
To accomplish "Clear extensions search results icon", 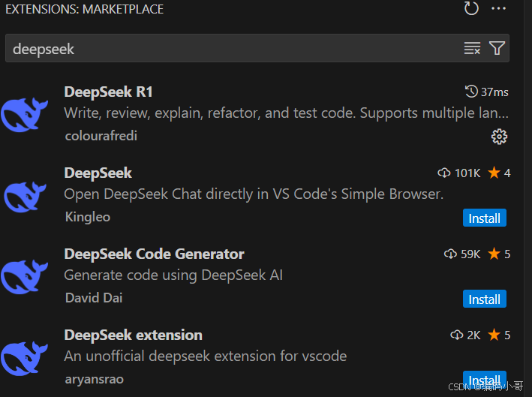I will [x=472, y=48].
